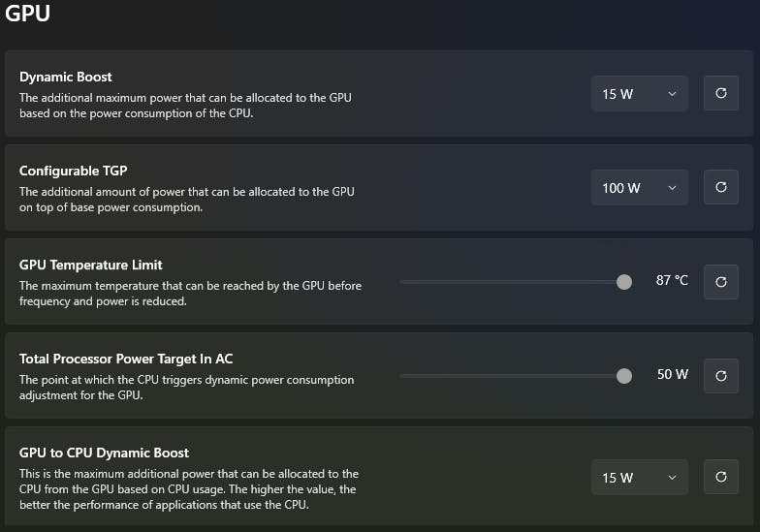This screenshot has height=532, width=760.
Task: Click the GPU Temperature Limit title
Action: (91, 265)
